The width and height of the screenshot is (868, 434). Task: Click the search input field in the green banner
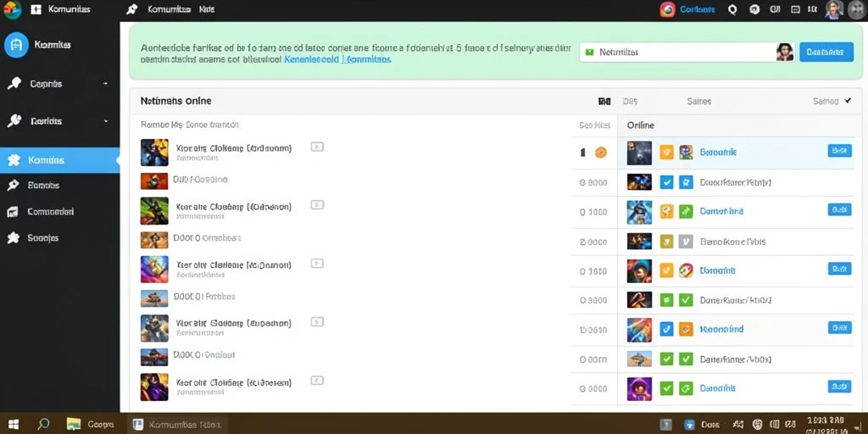pyautogui.click(x=687, y=52)
